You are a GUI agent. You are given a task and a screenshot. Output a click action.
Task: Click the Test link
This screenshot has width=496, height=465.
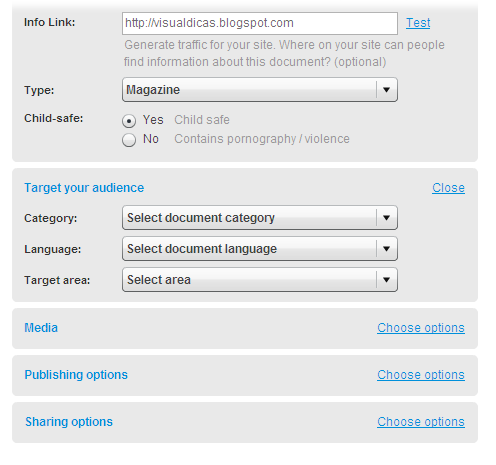pos(418,23)
